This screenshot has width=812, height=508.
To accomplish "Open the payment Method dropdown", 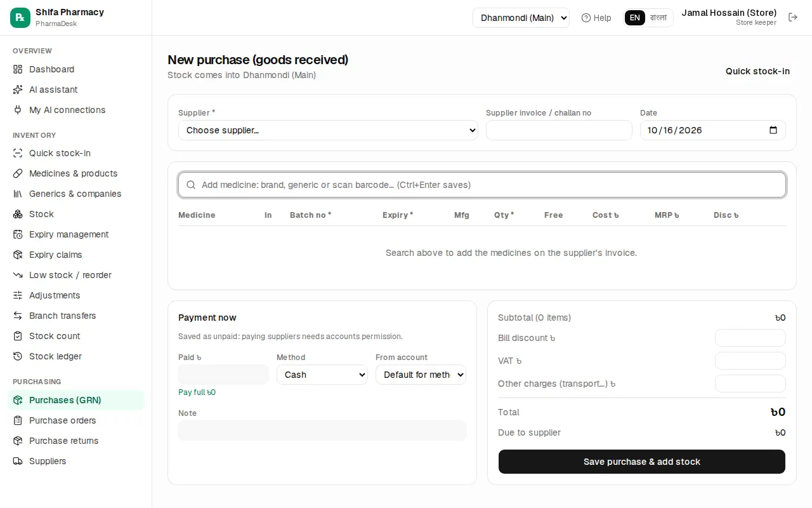I will point(322,375).
